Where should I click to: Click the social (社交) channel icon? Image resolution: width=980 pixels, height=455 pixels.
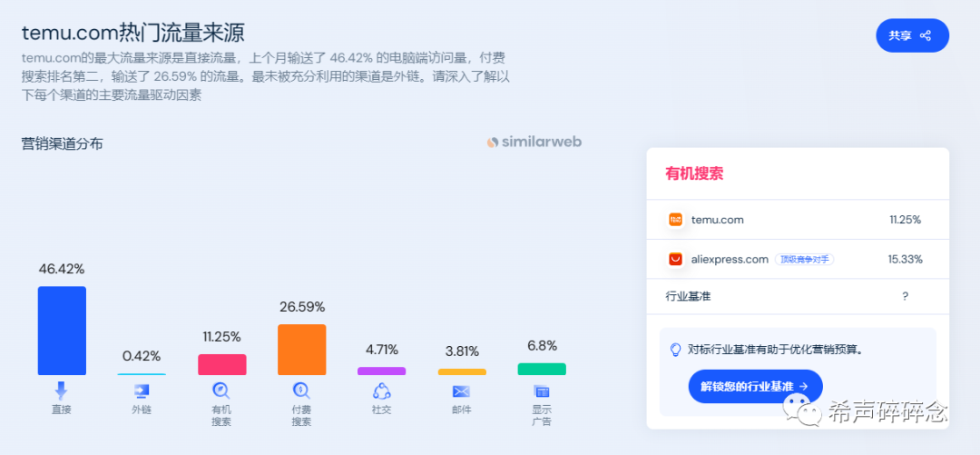tap(381, 391)
